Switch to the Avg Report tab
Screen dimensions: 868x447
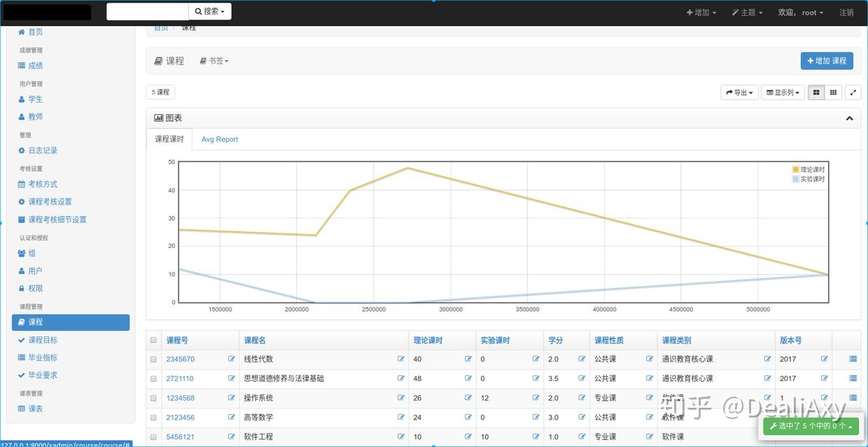[x=219, y=139]
